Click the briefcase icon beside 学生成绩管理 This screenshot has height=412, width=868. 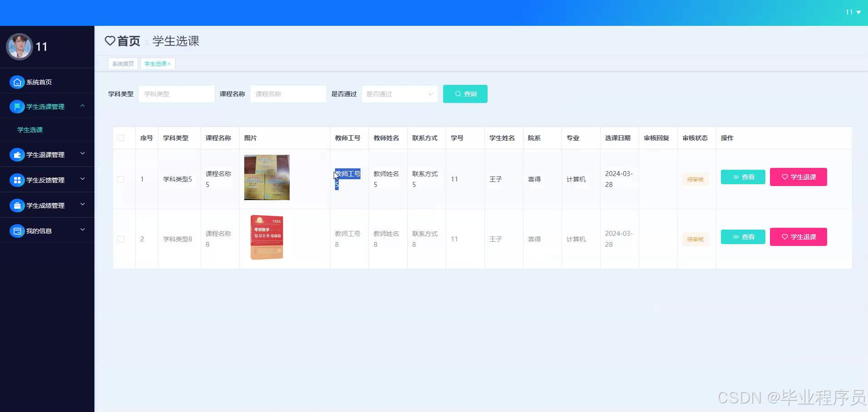[x=17, y=206]
